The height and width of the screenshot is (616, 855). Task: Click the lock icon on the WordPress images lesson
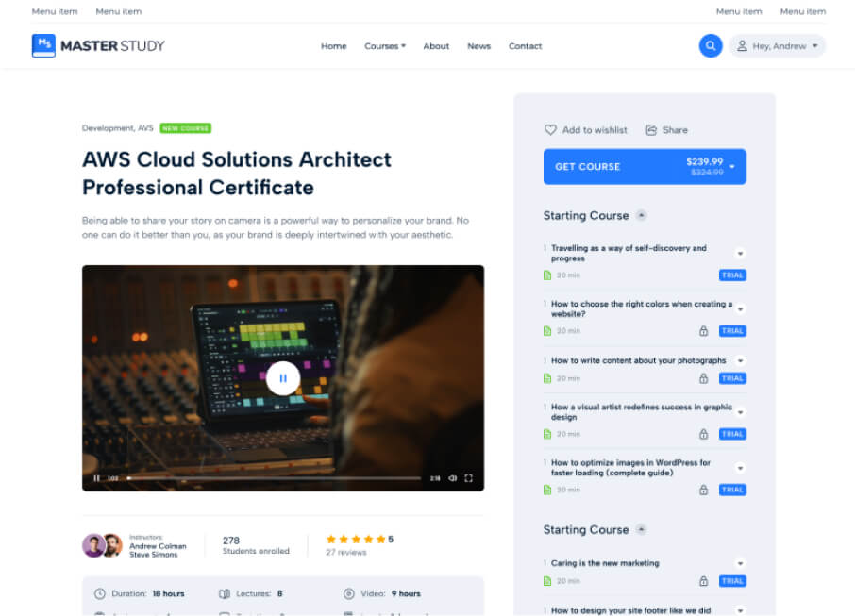click(703, 491)
